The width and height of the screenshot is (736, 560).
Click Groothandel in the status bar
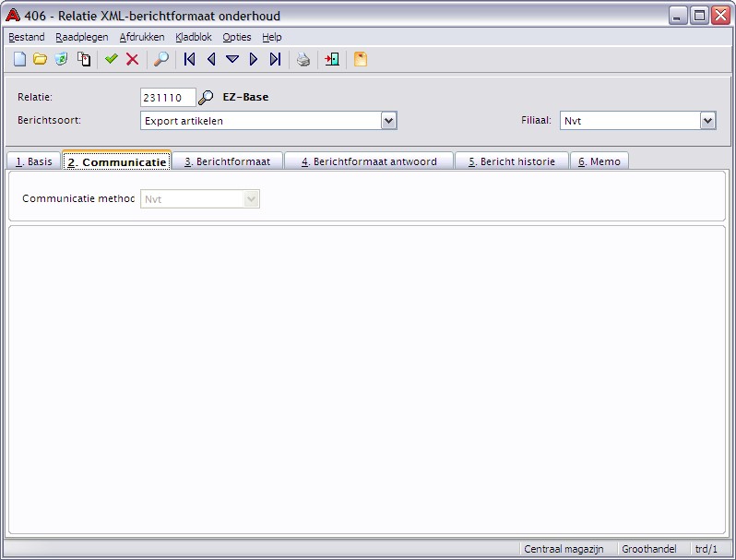(649, 549)
